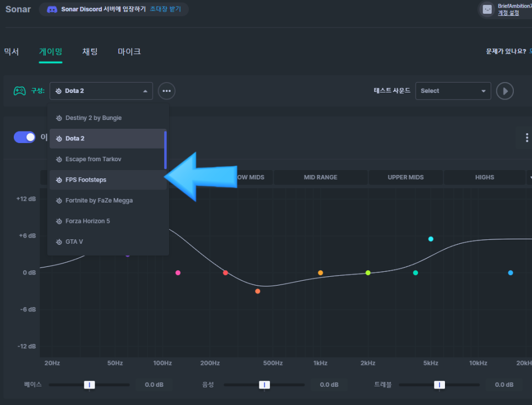Viewport: 532px width, 405px height.
Task: Select the GTA V preset
Action: pyautogui.click(x=108, y=242)
